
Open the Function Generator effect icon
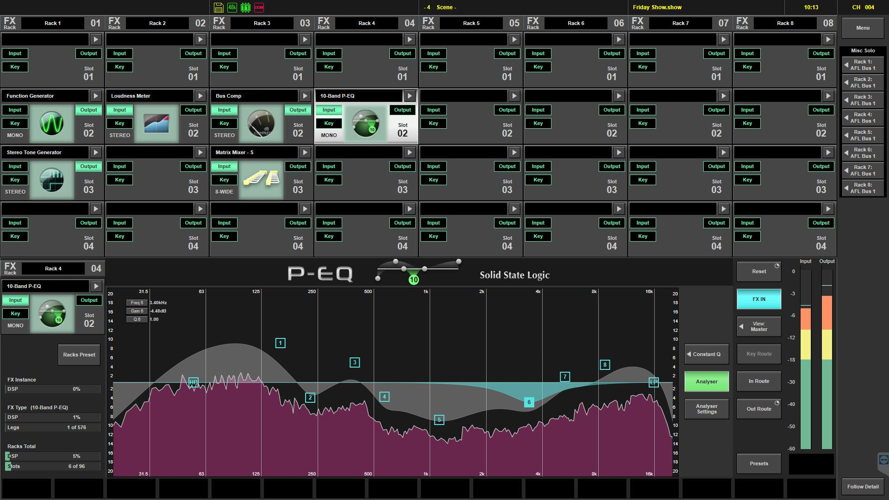(x=52, y=123)
